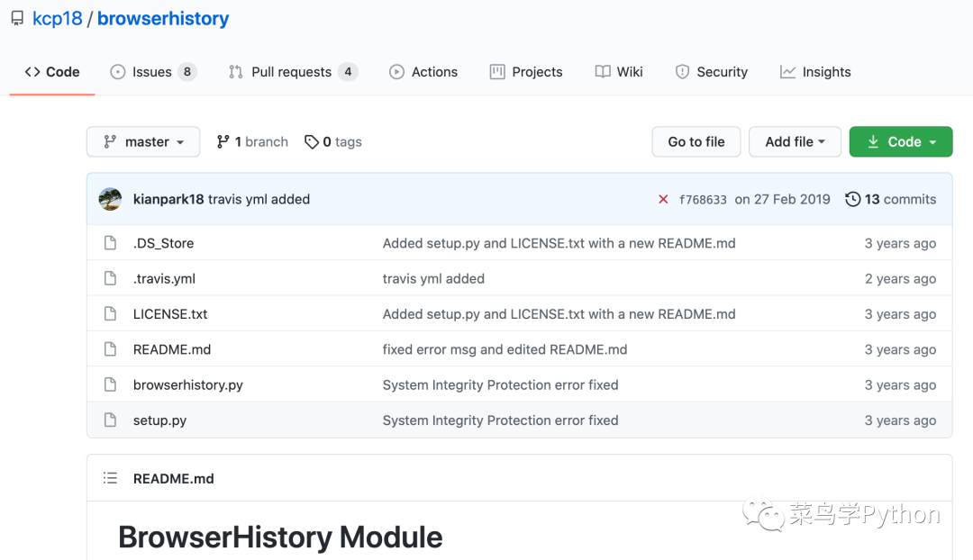The height and width of the screenshot is (560, 973).
Task: Click the Issues circle icon
Action: tap(117, 72)
